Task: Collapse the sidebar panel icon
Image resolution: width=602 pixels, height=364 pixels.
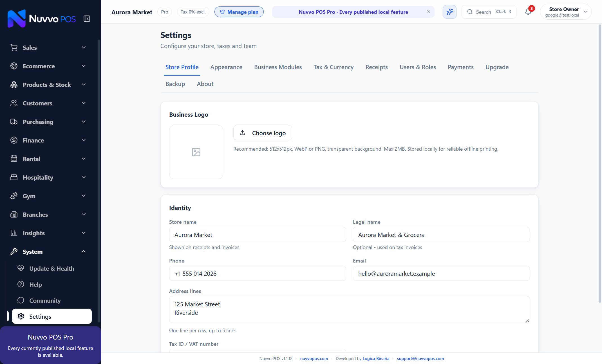Action: (x=87, y=19)
